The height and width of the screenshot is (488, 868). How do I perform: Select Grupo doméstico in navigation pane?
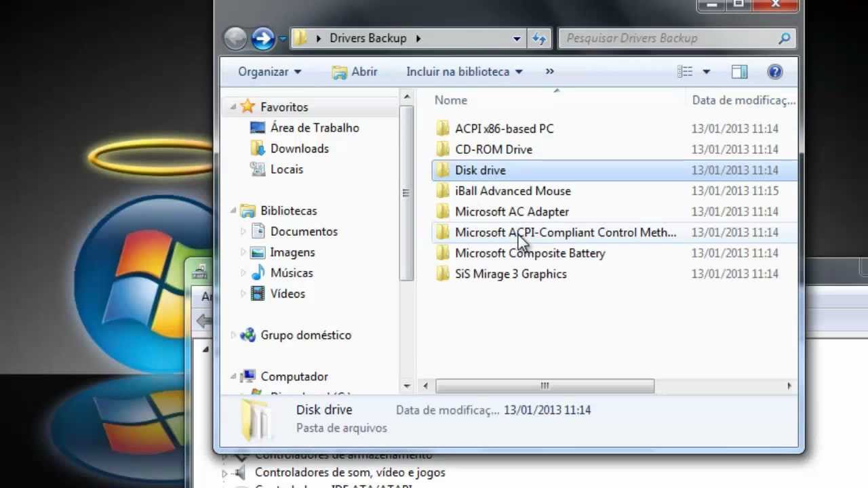tap(306, 335)
